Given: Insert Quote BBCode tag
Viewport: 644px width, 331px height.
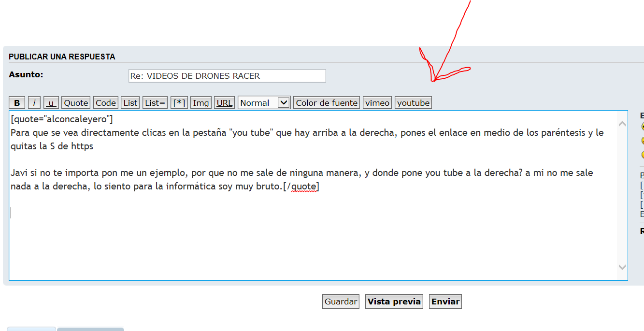Looking at the screenshot, I should 76,103.
